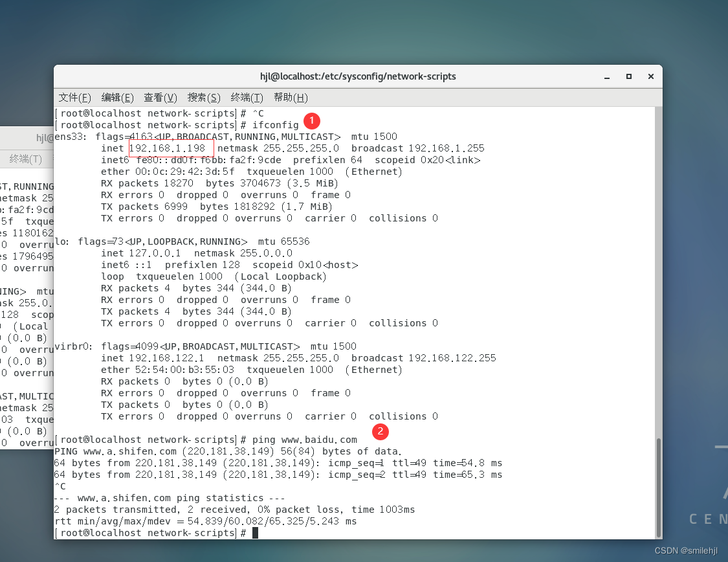Screen dimensions: 728x562
Task: Click the rtt min/avg/max/mdev line
Action: [206, 521]
